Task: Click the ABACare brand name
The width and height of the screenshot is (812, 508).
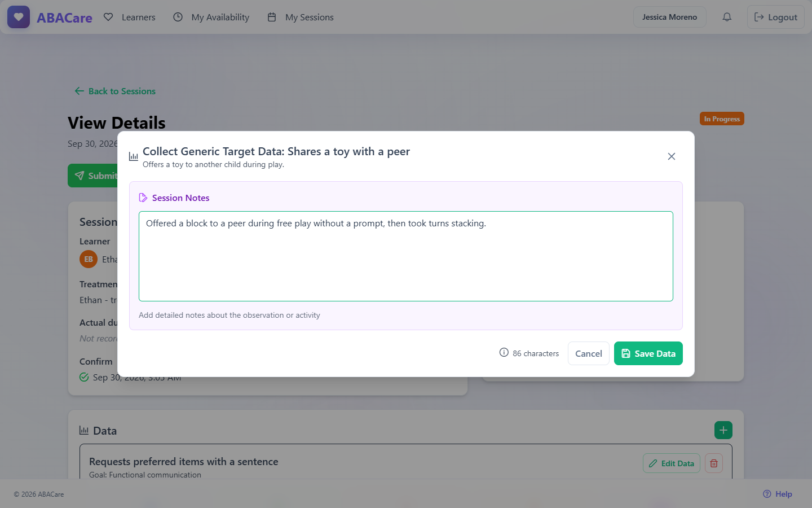Action: [x=64, y=17]
